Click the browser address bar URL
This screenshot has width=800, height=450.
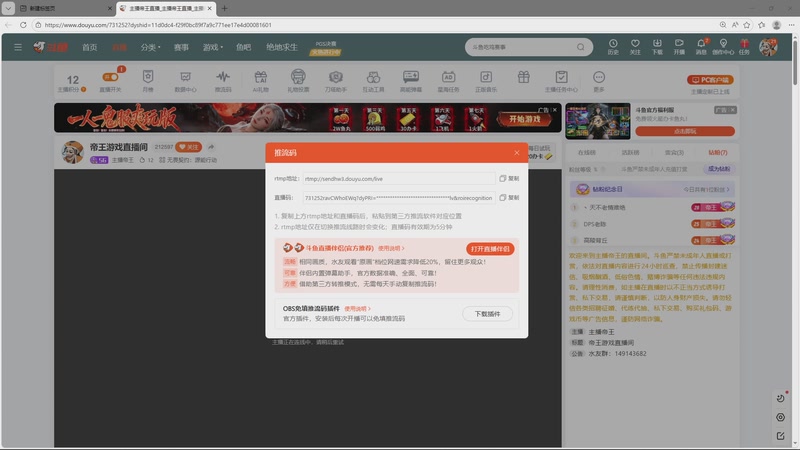click(158, 24)
